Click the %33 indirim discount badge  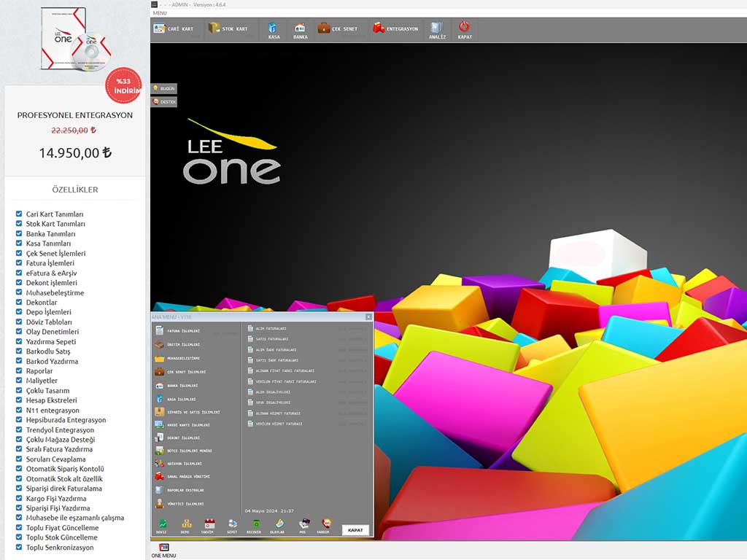tap(123, 85)
